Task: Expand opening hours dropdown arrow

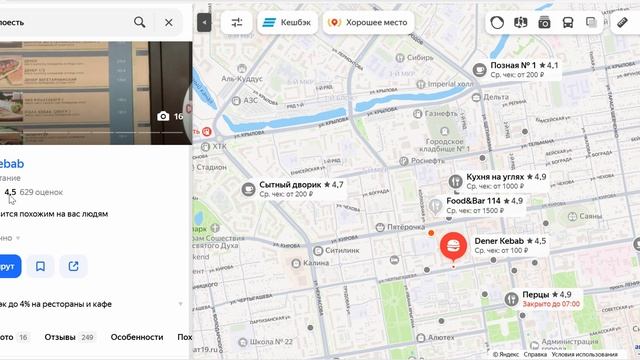Action: tap(18, 238)
